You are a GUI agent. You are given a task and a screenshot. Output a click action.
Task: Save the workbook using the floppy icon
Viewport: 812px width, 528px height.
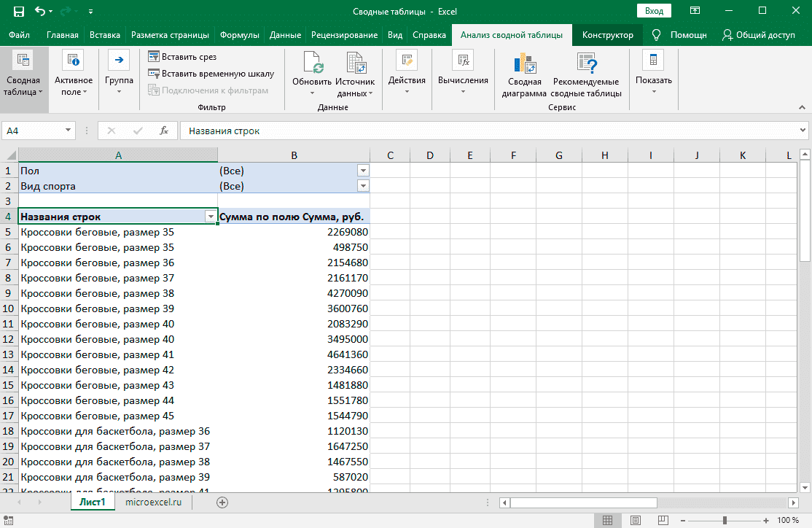[18, 11]
